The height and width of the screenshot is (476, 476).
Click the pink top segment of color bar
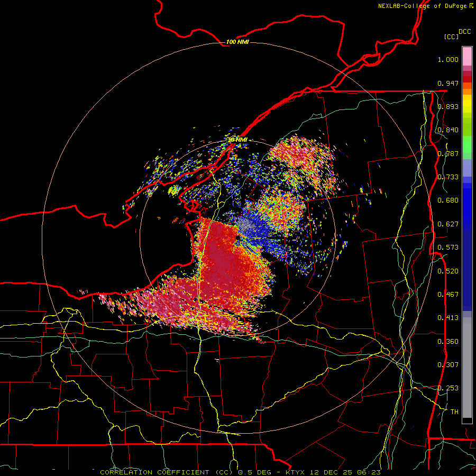467,56
